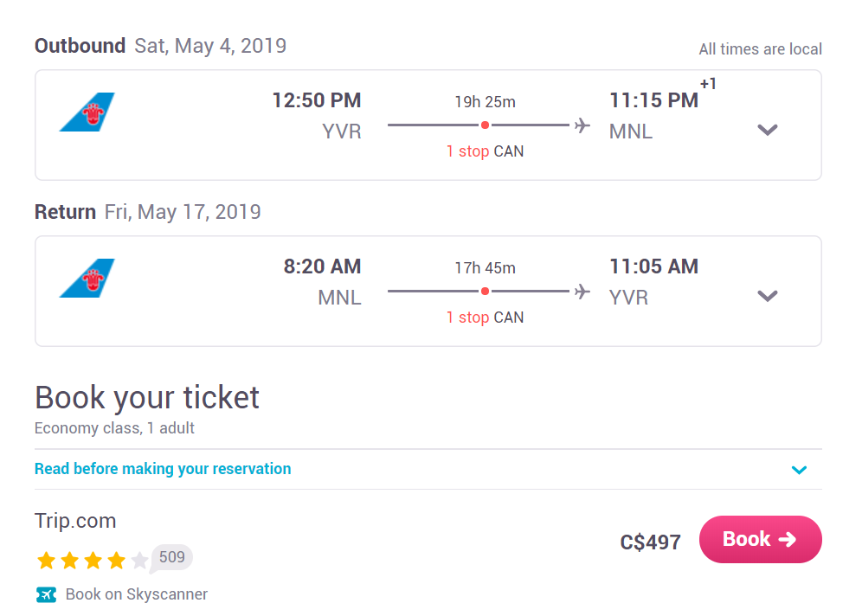Screen dimensions: 862x616
Task: Expand the outbound flight details chevron
Action: 768,130
